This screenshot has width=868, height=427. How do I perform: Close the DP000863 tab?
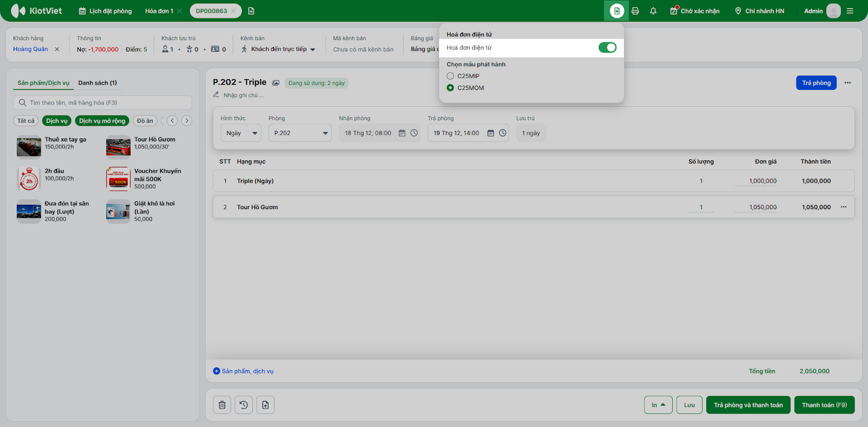[x=233, y=11]
